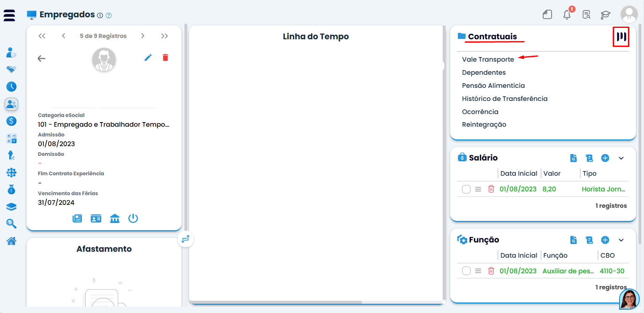Screen dimensions: 644x313
Task: Edit the employee with the pencil icon
Action: coord(148,57)
